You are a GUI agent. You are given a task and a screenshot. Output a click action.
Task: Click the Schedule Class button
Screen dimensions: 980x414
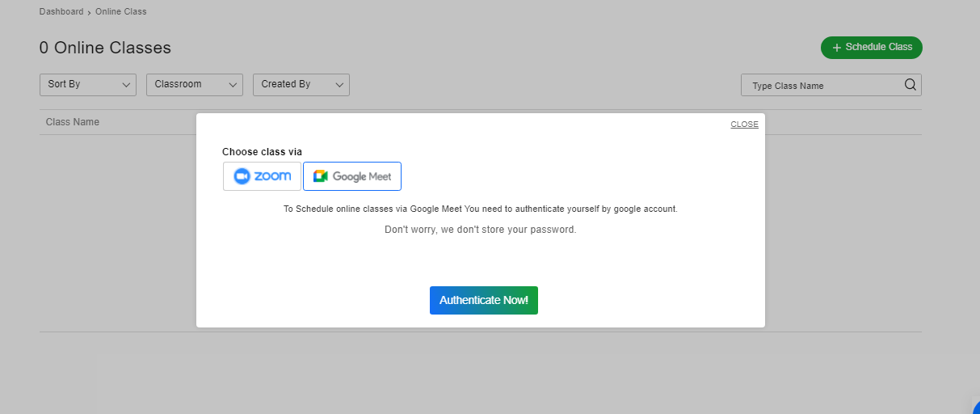click(872, 48)
